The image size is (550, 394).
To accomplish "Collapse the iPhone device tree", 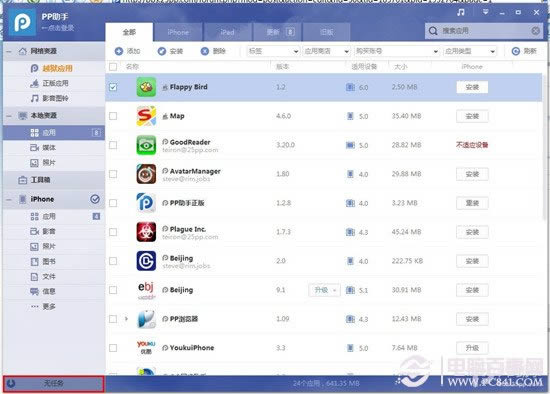I will [9, 200].
